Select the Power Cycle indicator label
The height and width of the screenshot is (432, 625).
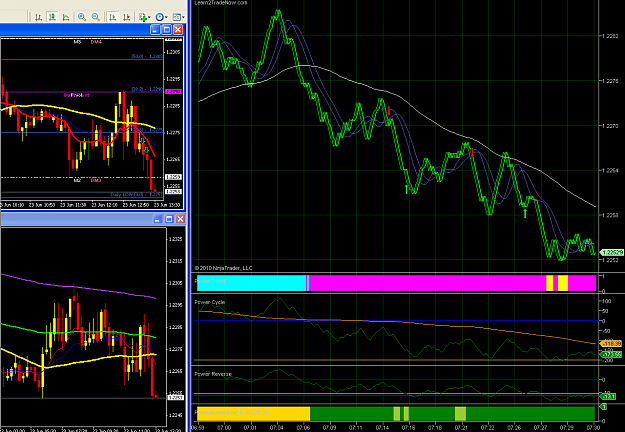(x=210, y=302)
